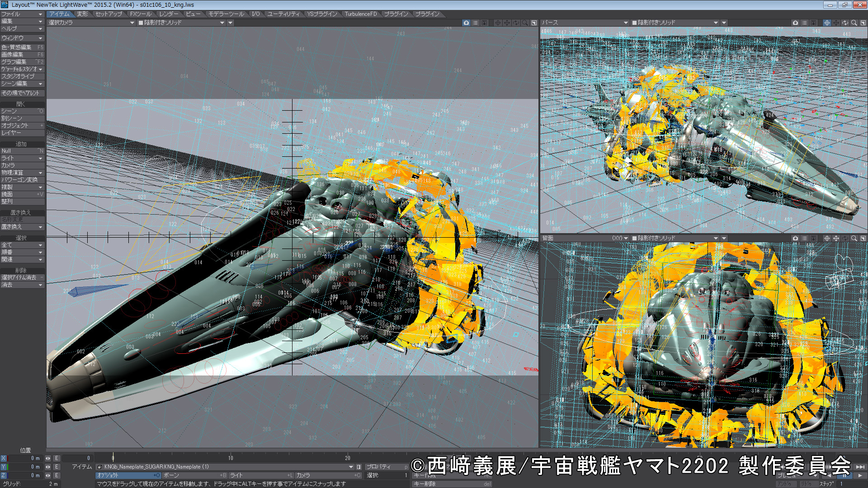
Task: Toggle camera view icon in 選択カメラ viewport
Action: [x=466, y=23]
